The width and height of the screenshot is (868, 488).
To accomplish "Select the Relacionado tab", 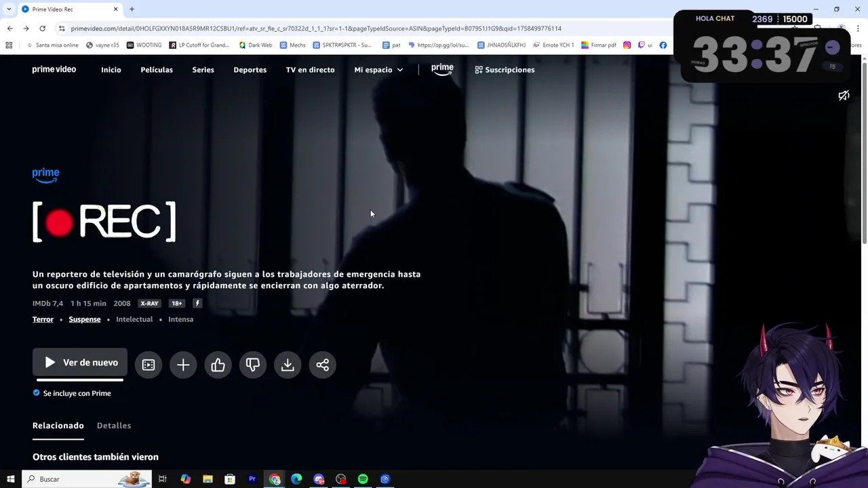I will [58, 426].
